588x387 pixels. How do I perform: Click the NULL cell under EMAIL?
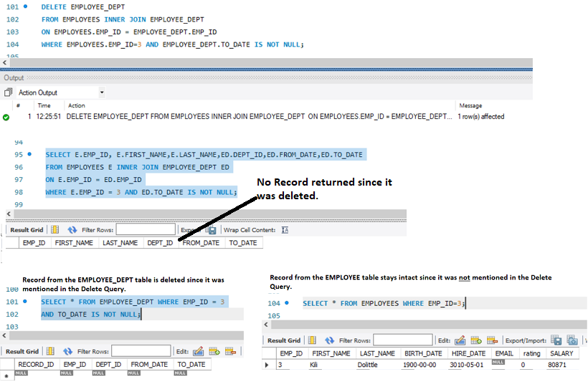tap(498, 362)
